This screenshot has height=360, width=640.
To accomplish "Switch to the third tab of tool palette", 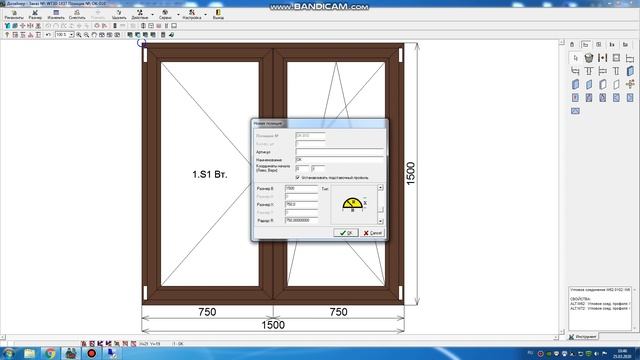I will tap(599, 44).
